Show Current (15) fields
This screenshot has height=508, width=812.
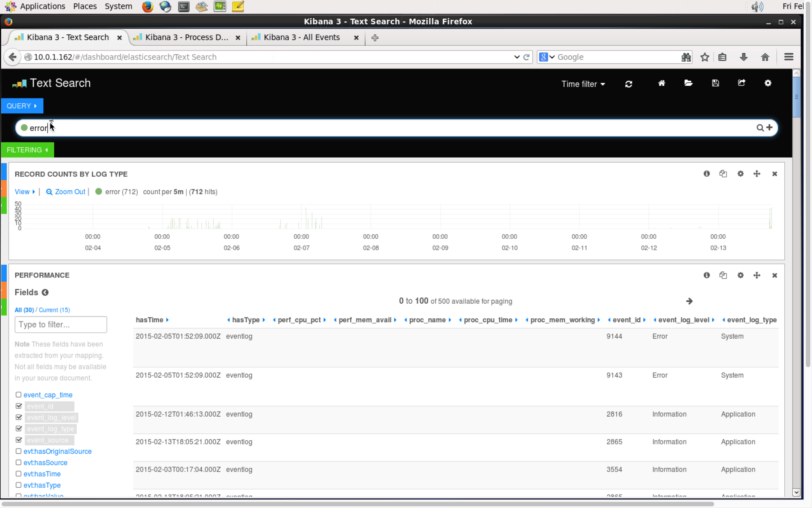coord(54,310)
